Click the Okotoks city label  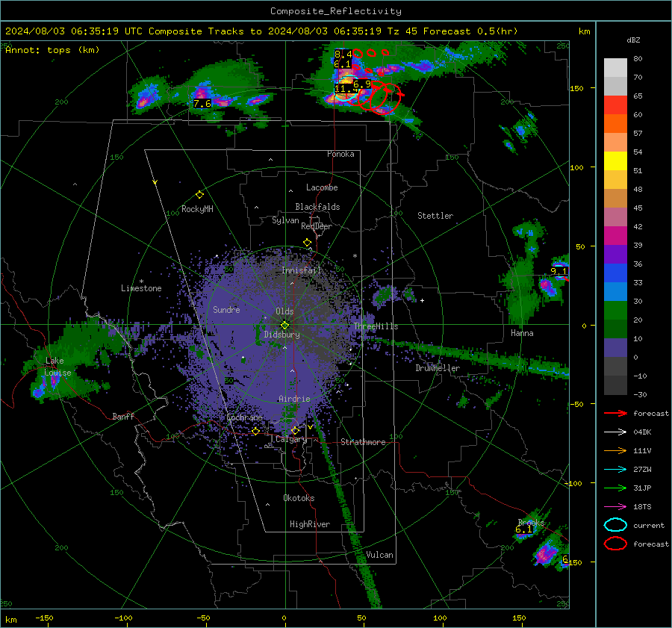[299, 498]
